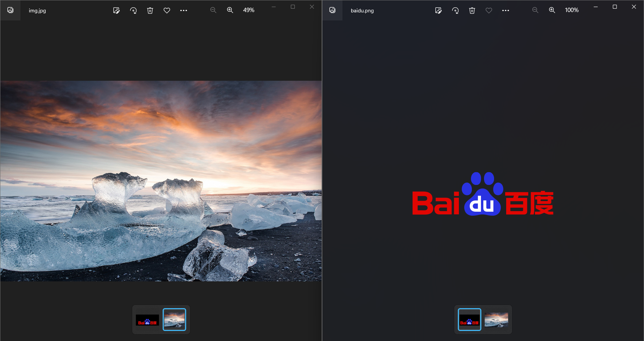The height and width of the screenshot is (341, 644).
Task: Select Baidu thumbnail in baidu.png filmstrip
Action: pyautogui.click(x=470, y=320)
